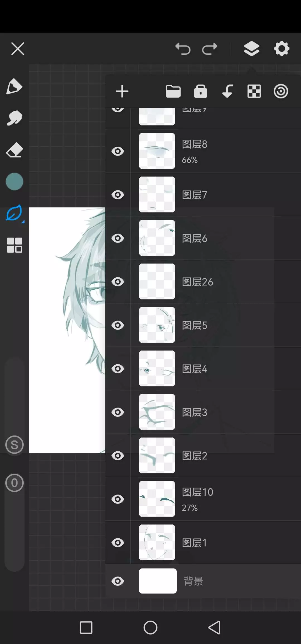Hide the 背景 background layer
The image size is (301, 644).
[x=118, y=581]
